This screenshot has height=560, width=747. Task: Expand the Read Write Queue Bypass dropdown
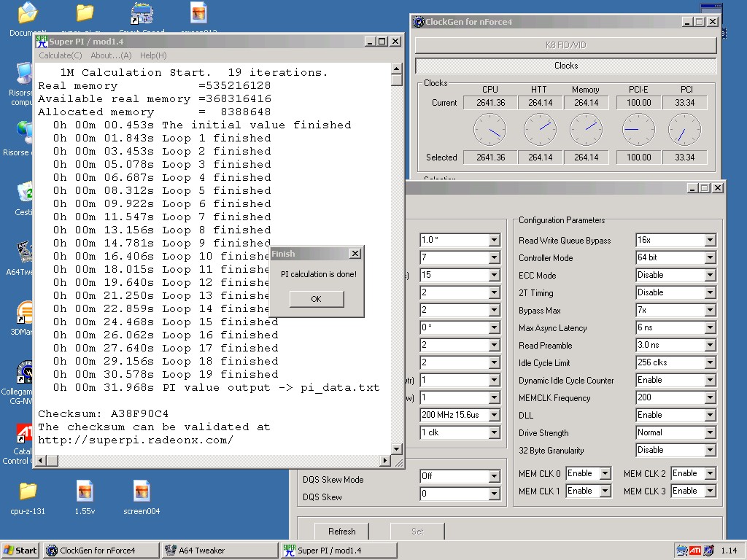pos(710,241)
